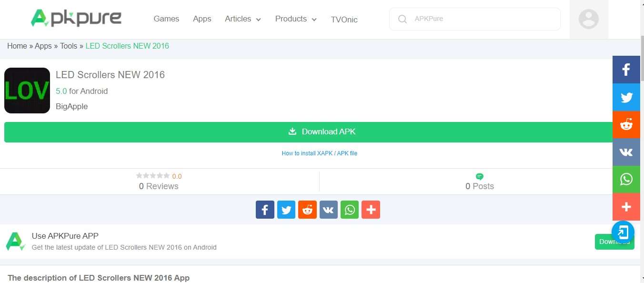Expand the Articles dropdown menu
The image size is (644, 283).
tap(243, 19)
